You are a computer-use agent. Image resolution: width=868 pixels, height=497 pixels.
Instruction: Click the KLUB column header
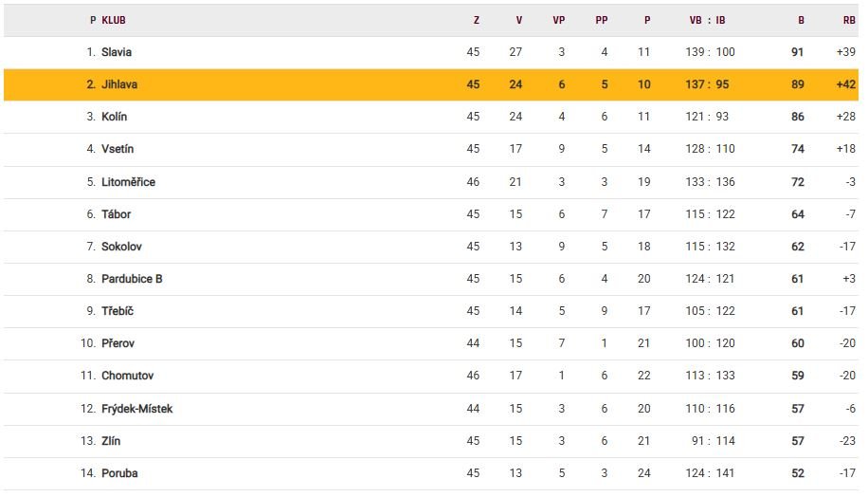(114, 20)
